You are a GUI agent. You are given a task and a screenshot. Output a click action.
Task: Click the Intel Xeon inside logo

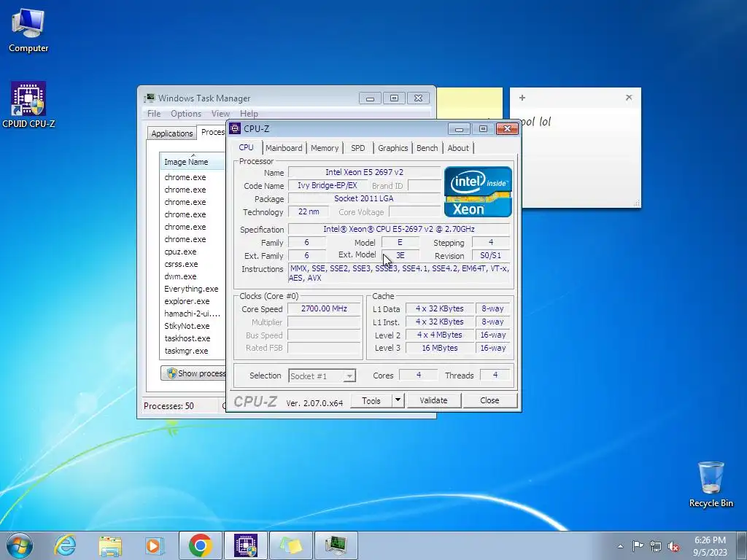click(x=478, y=192)
